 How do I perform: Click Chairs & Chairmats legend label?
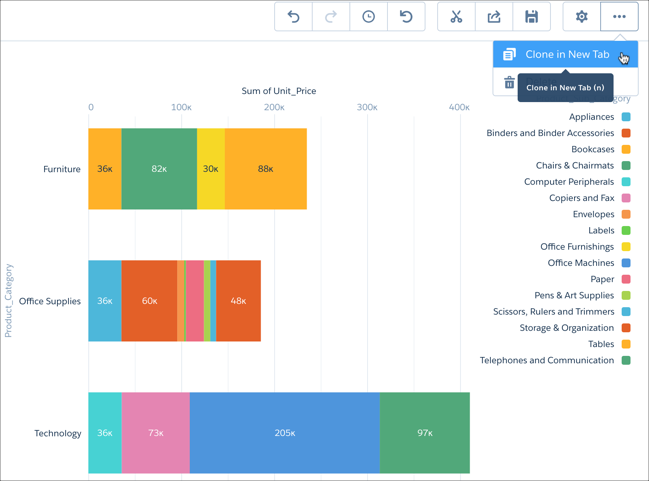(x=574, y=166)
